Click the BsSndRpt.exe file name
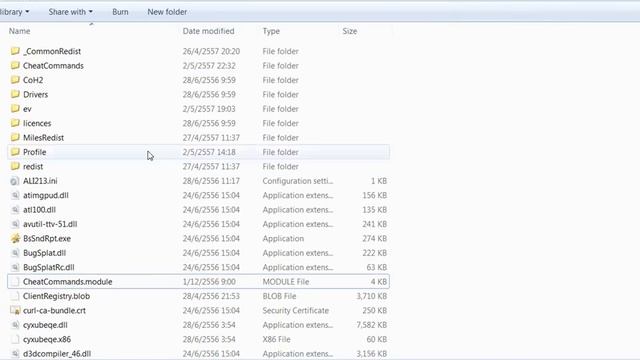Screen dimensions: 640x360 click(x=47, y=238)
